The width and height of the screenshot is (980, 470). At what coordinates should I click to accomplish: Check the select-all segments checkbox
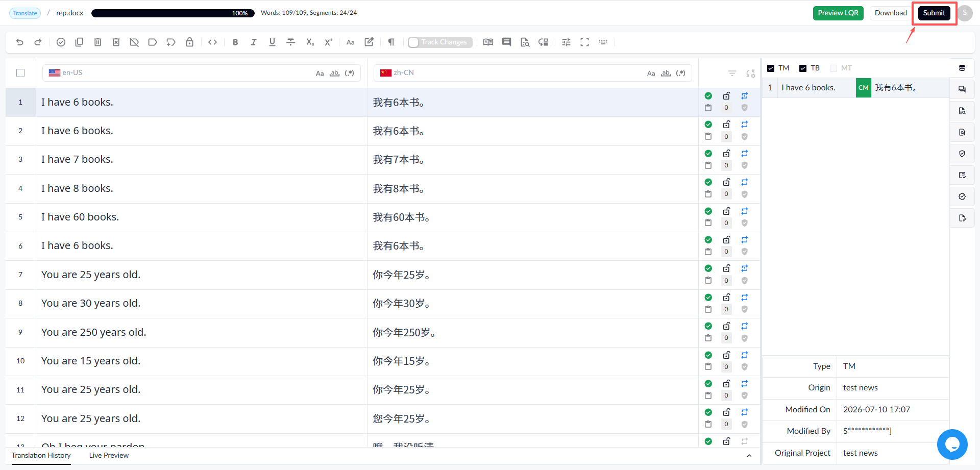pos(20,73)
